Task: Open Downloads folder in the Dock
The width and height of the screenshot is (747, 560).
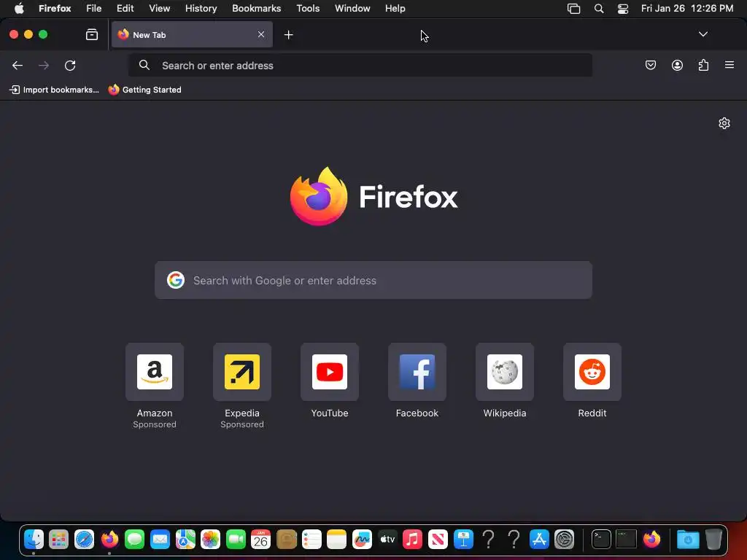Action: pyautogui.click(x=688, y=540)
